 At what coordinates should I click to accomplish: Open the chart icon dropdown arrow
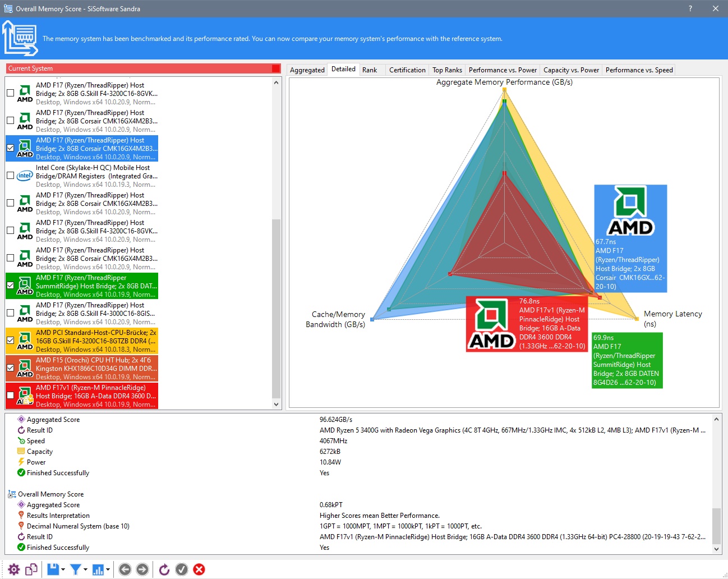click(108, 569)
